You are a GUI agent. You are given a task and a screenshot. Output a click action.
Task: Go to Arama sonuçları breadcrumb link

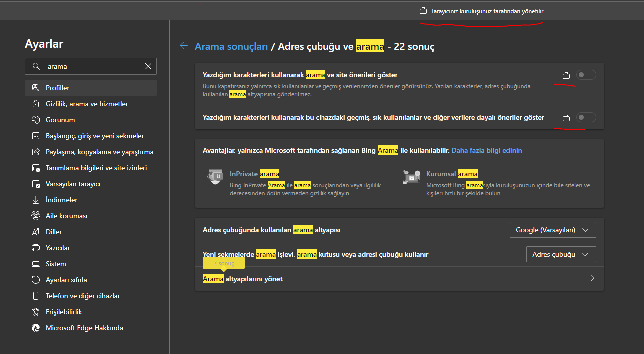tap(231, 46)
